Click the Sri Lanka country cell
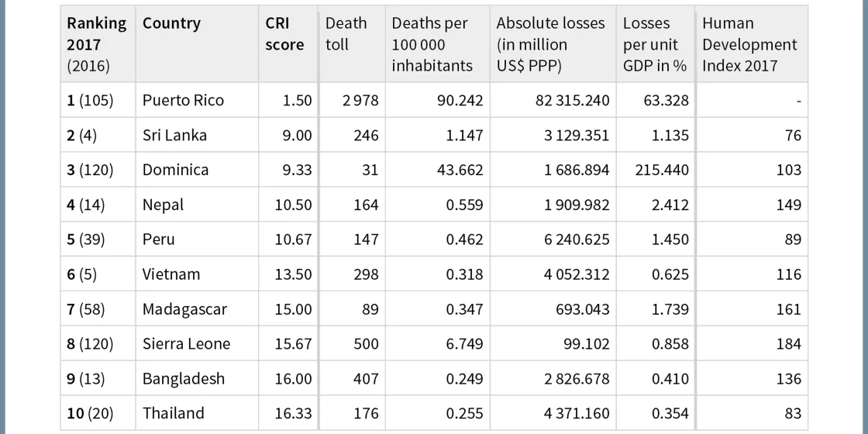Image resolution: width=868 pixels, height=434 pixels. pyautogui.click(x=174, y=135)
